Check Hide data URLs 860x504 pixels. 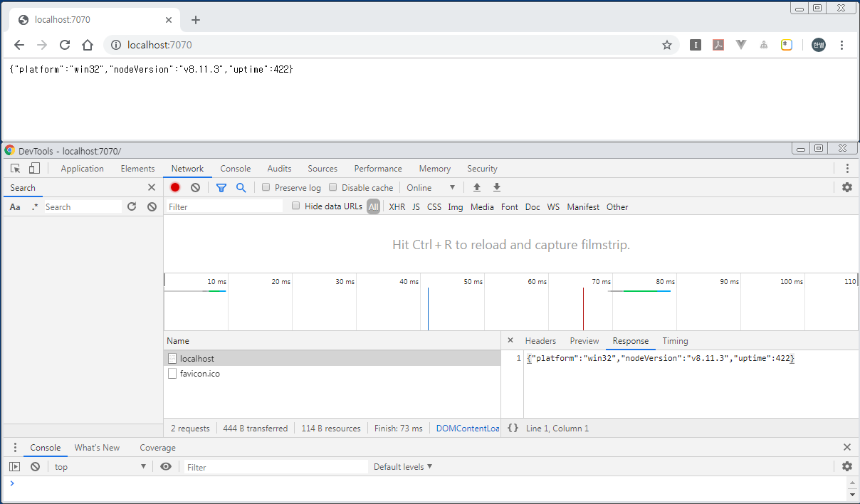(296, 206)
